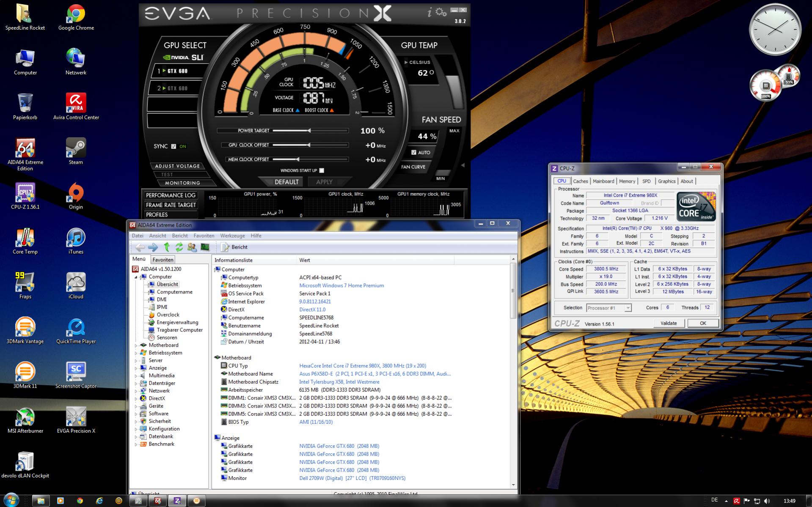812x507 pixels.
Task: Select the Steam desktop icon
Action: 76,151
